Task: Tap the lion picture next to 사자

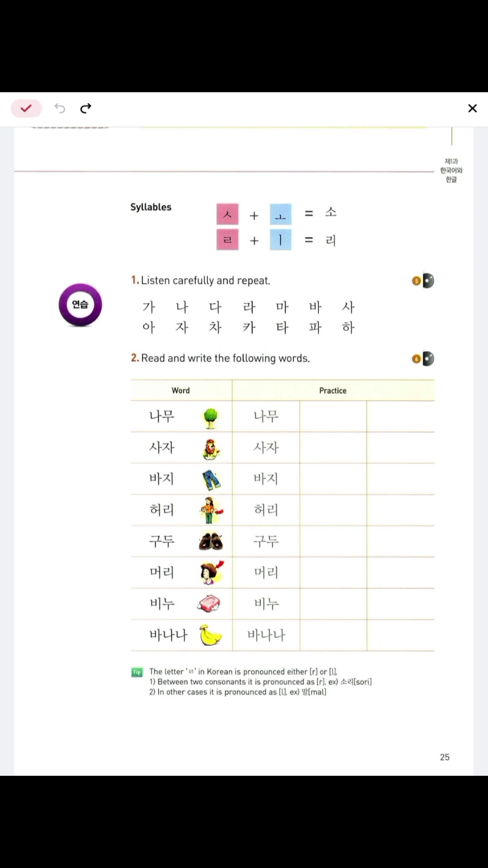Action: [211, 449]
